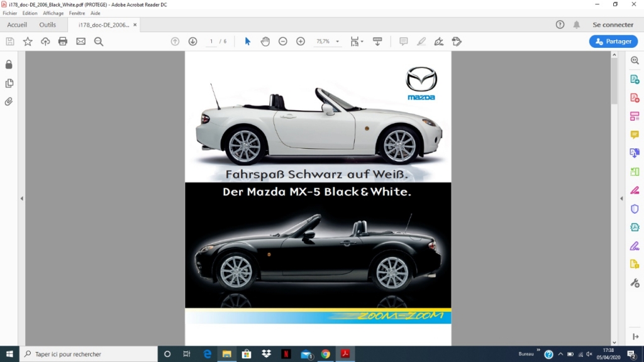Click the Partager share button
The image size is (644, 362).
click(x=614, y=41)
